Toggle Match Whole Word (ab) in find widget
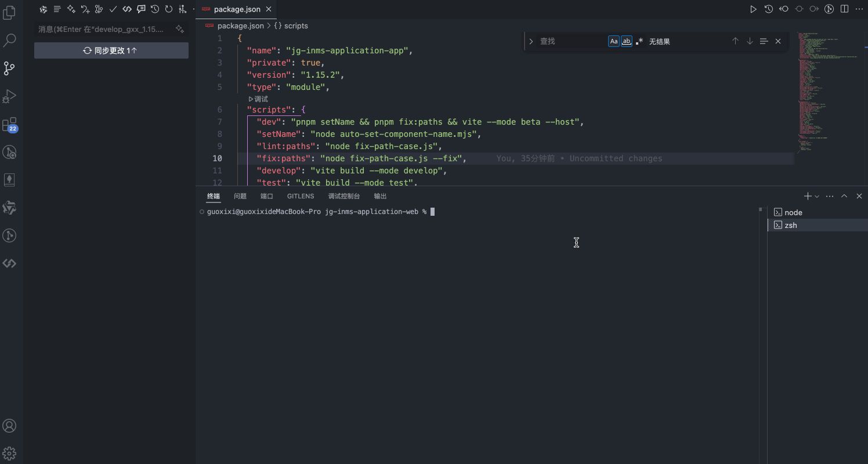The height and width of the screenshot is (464, 868). click(627, 41)
